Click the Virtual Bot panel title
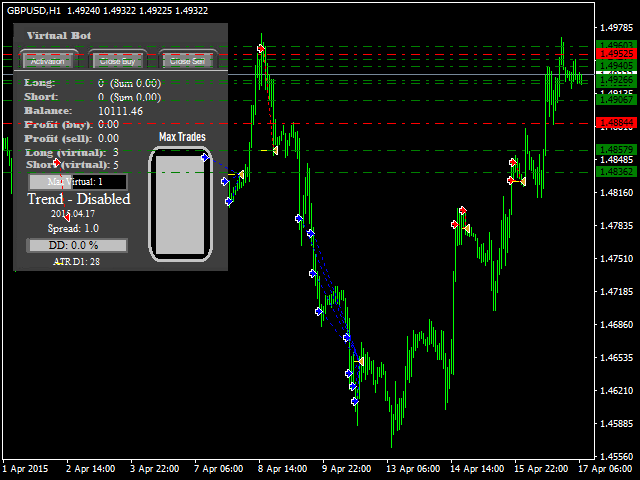The height and width of the screenshot is (480, 640). pyautogui.click(x=59, y=36)
